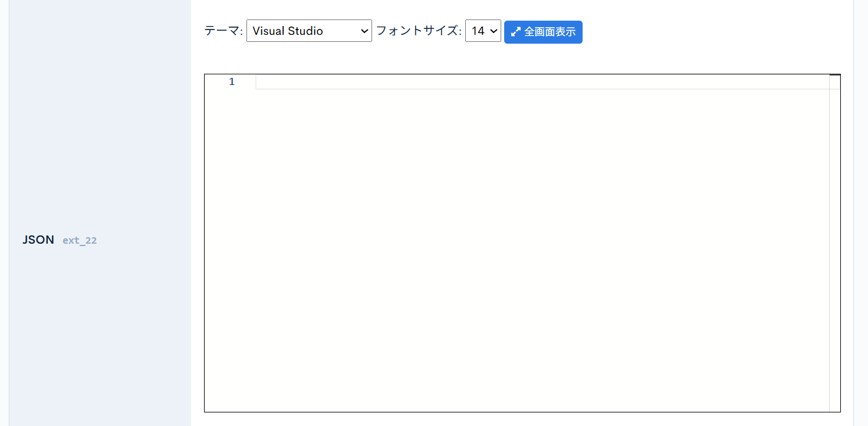Place cursor on line 1 of the editor
Screen dimensions: 868x426
click(531, 82)
